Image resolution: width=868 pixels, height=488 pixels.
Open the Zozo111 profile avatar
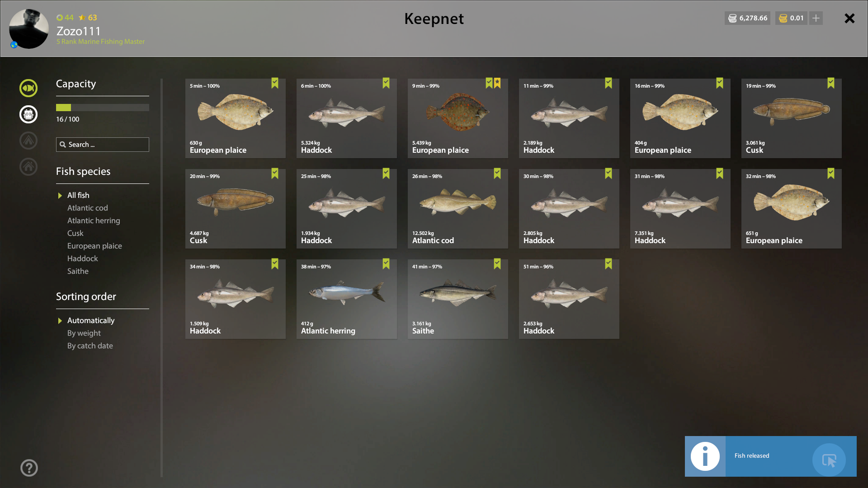pyautogui.click(x=29, y=29)
